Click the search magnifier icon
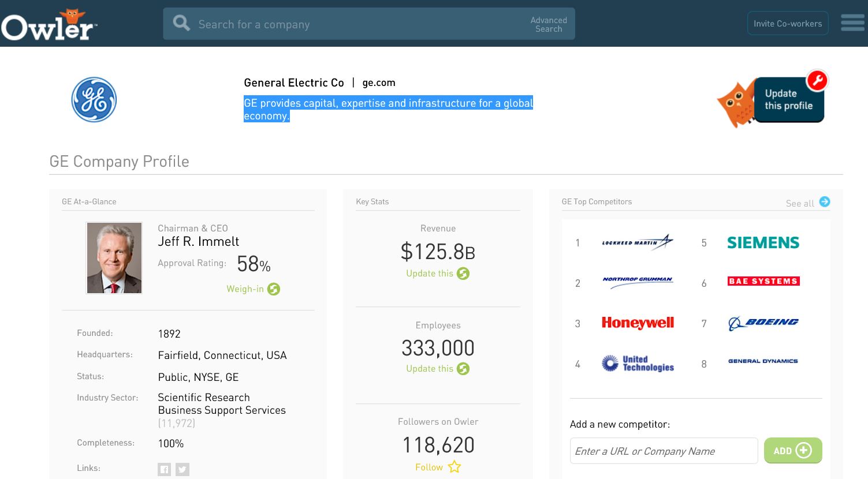This screenshot has width=868, height=479. point(181,24)
